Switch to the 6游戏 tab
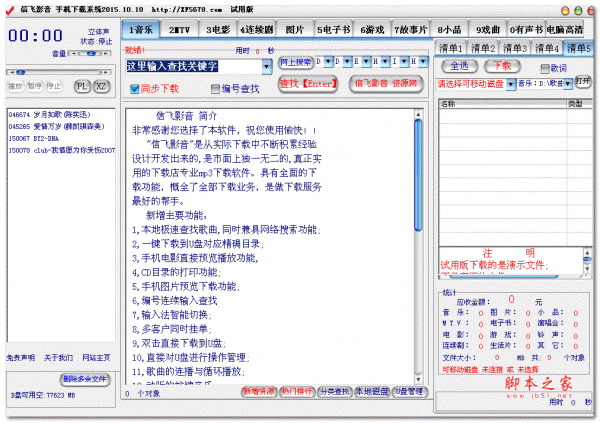 pyautogui.click(x=372, y=30)
